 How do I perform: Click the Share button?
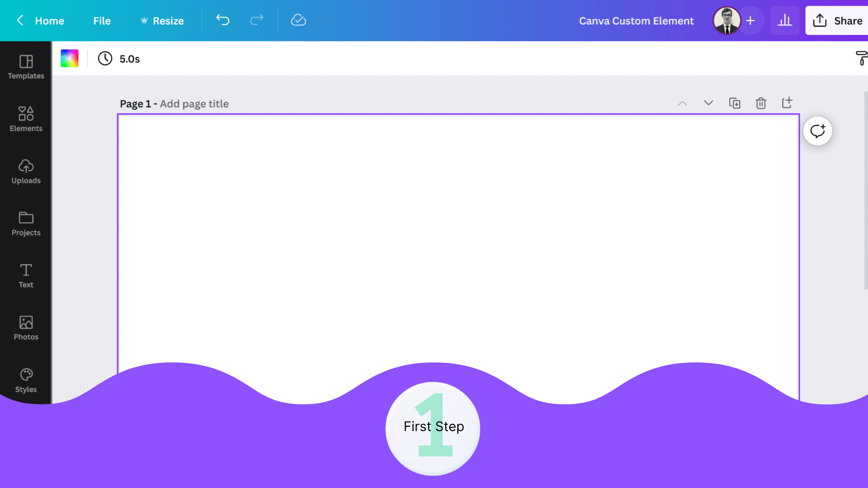[837, 21]
